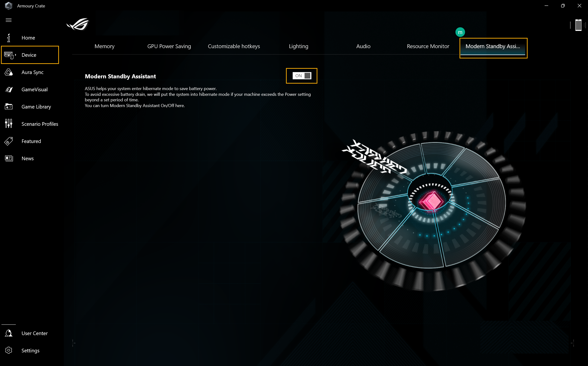Click the User Center link
This screenshot has height=366, width=588.
click(35, 333)
